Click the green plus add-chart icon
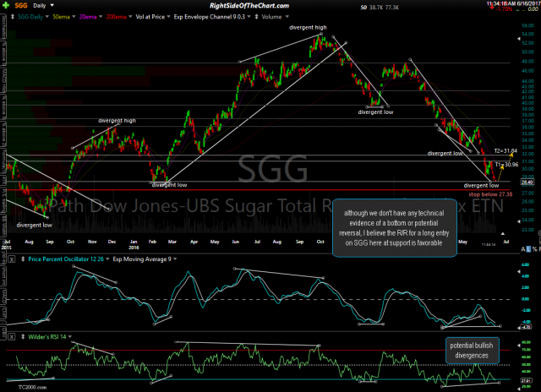 tap(6, 5)
